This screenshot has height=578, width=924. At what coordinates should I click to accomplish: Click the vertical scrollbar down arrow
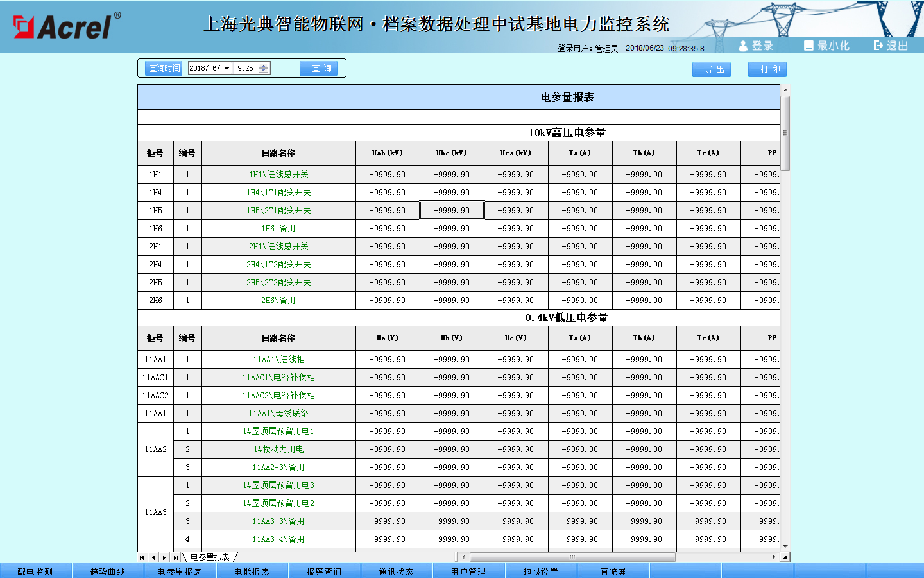785,547
